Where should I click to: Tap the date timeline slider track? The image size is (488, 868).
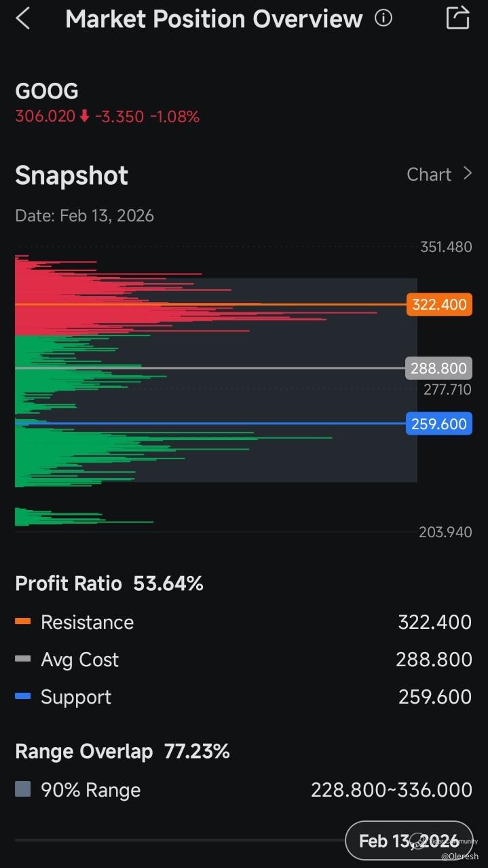tap(176, 840)
